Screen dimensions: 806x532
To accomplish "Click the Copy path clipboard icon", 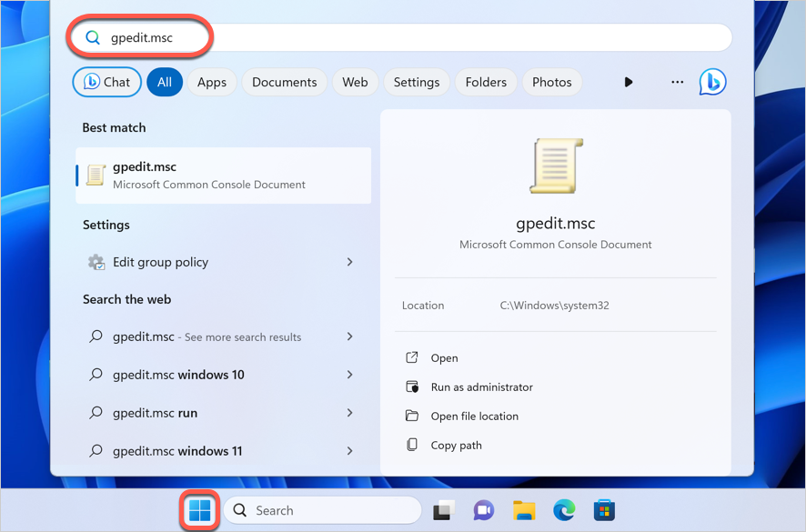I will (x=412, y=445).
